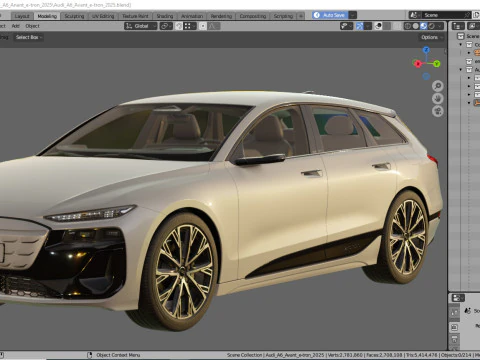Open the Outliner editor type icon

[458, 26]
